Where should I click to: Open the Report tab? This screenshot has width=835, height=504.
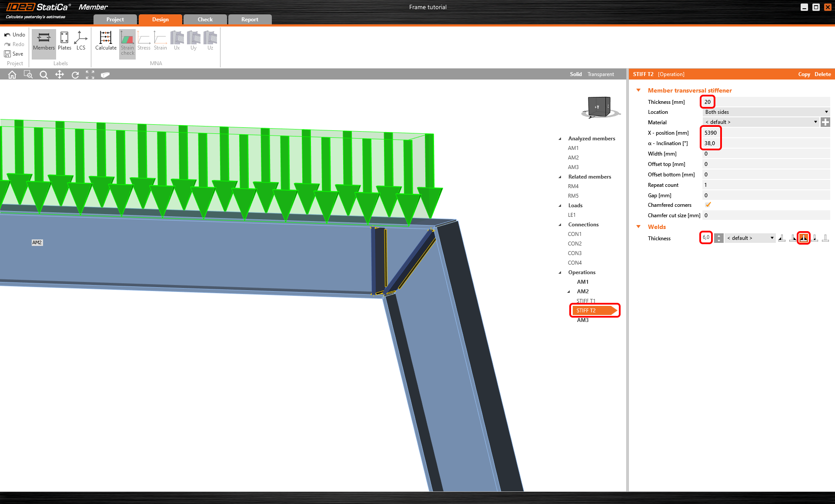(250, 20)
